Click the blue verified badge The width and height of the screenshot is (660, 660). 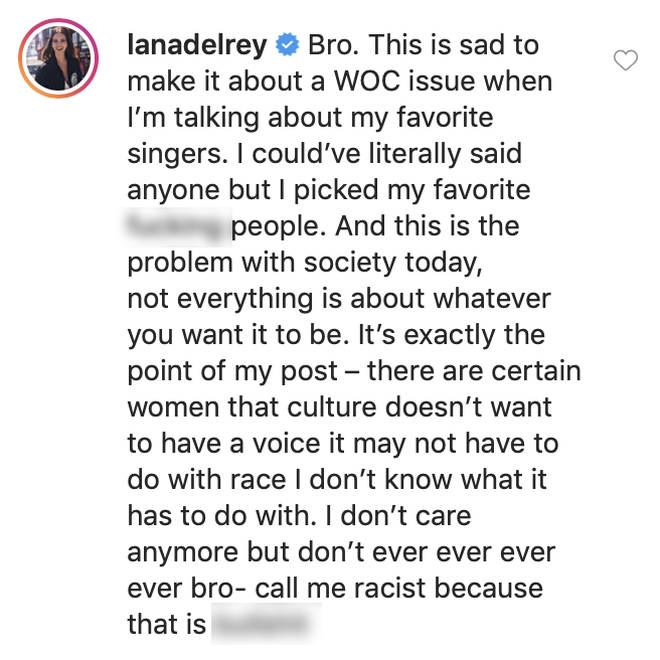pyautogui.click(x=287, y=45)
